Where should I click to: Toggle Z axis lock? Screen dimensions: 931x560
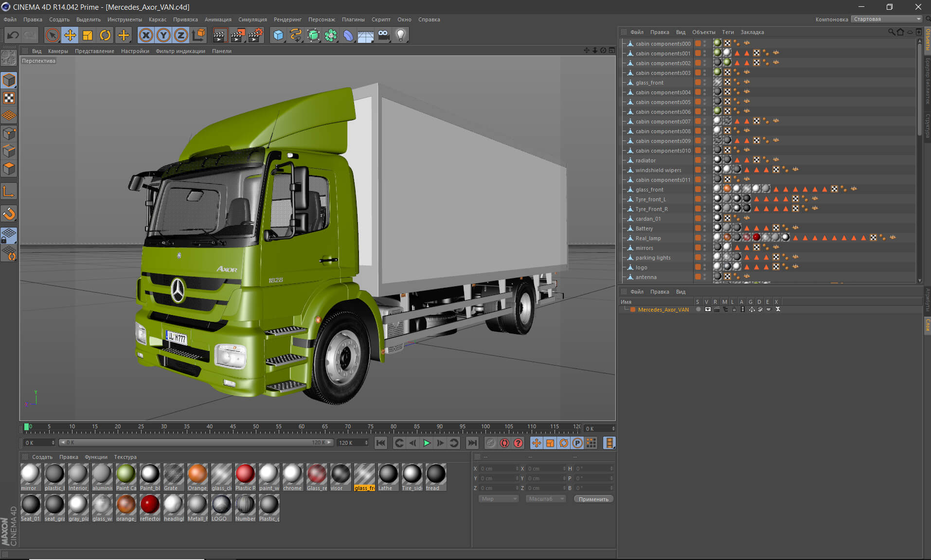[181, 35]
